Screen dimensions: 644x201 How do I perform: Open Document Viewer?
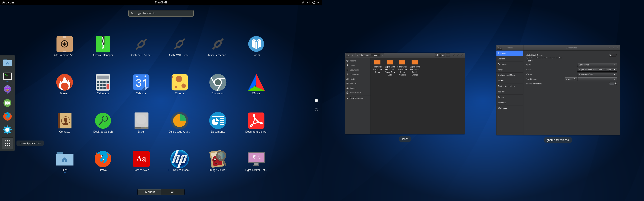[256, 123]
